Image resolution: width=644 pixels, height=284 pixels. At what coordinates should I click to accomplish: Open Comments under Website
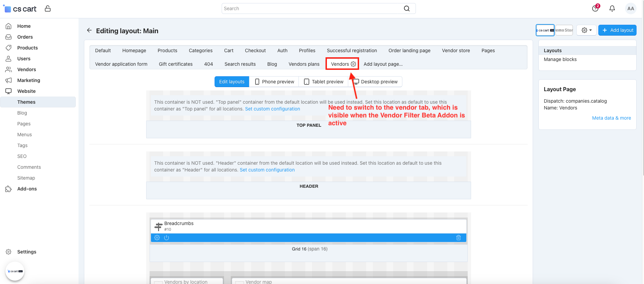pyautogui.click(x=29, y=167)
